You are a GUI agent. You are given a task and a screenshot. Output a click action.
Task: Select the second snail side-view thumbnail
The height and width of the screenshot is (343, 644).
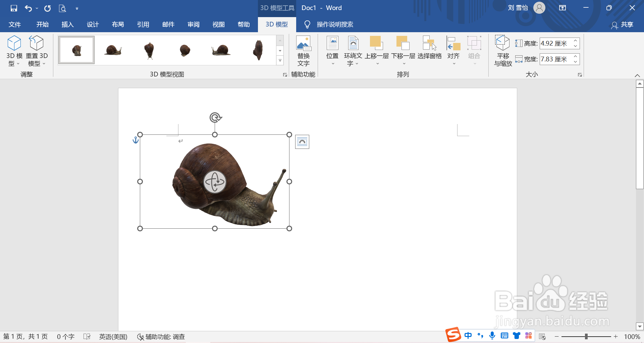tap(113, 50)
